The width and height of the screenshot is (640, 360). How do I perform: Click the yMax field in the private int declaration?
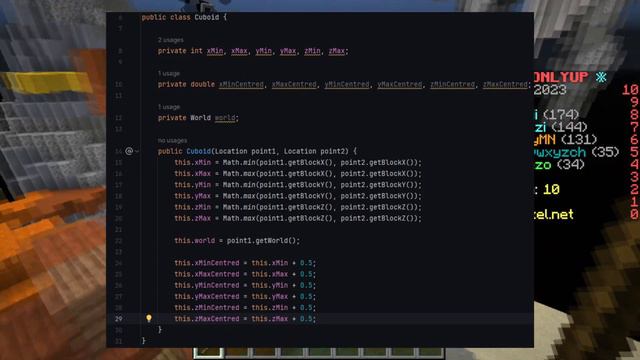pos(288,51)
